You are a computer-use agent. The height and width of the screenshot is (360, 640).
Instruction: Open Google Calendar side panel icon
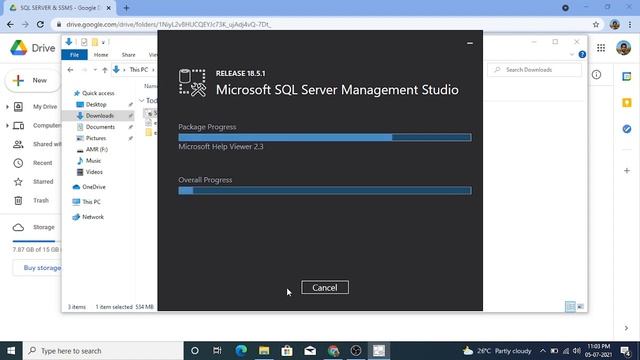point(627,76)
